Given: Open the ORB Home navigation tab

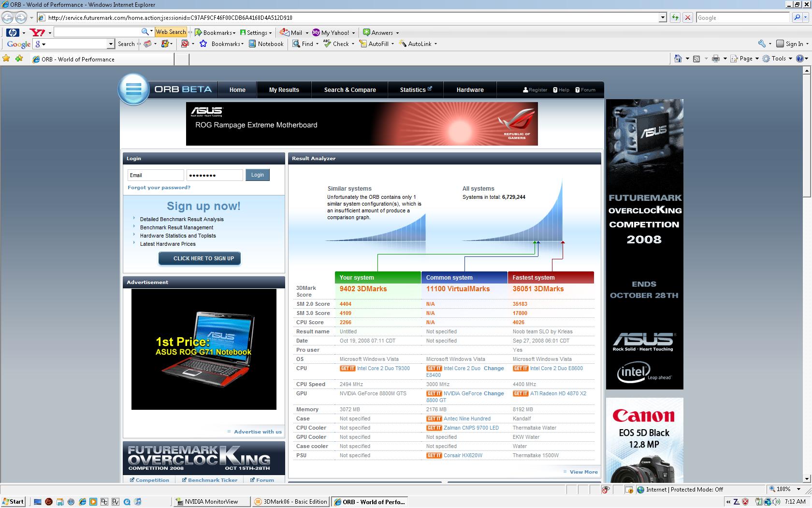Looking at the screenshot, I should click(237, 90).
